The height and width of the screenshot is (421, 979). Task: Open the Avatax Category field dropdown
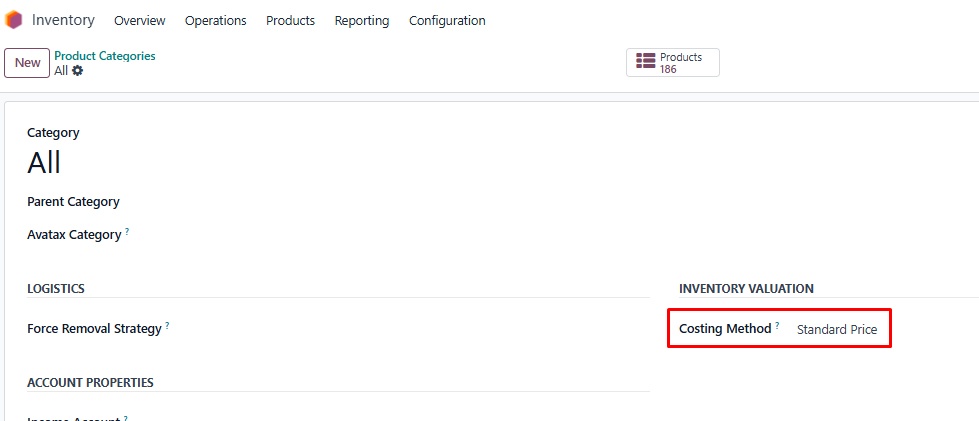(400, 235)
